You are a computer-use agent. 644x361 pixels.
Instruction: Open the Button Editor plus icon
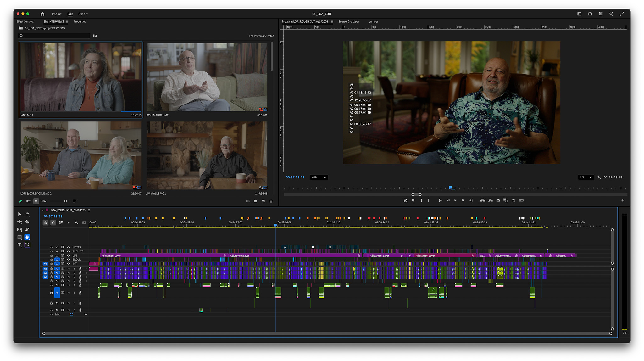[x=623, y=200]
